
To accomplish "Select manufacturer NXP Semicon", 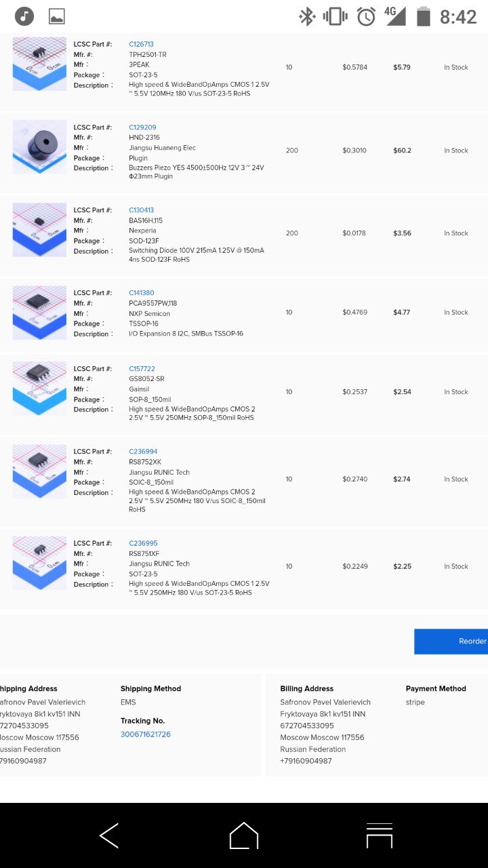I will click(x=149, y=313).
